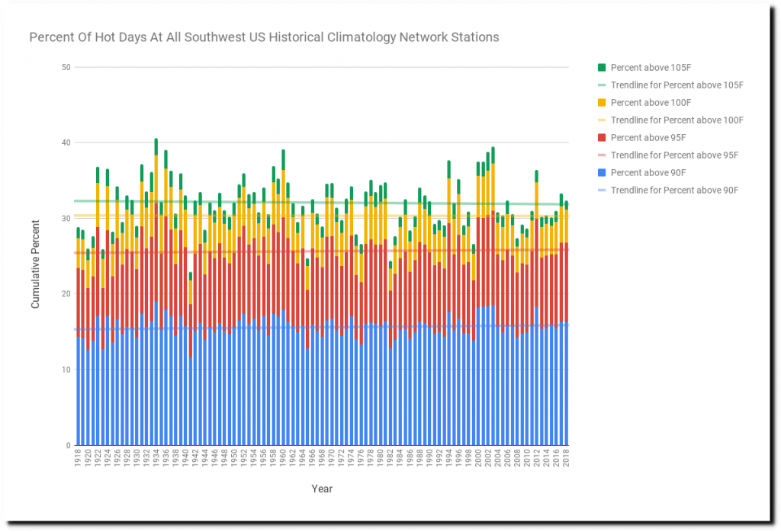Image resolution: width=781 pixels, height=532 pixels.
Task: Click the 1934 year label on the x-axis
Action: pyautogui.click(x=156, y=458)
